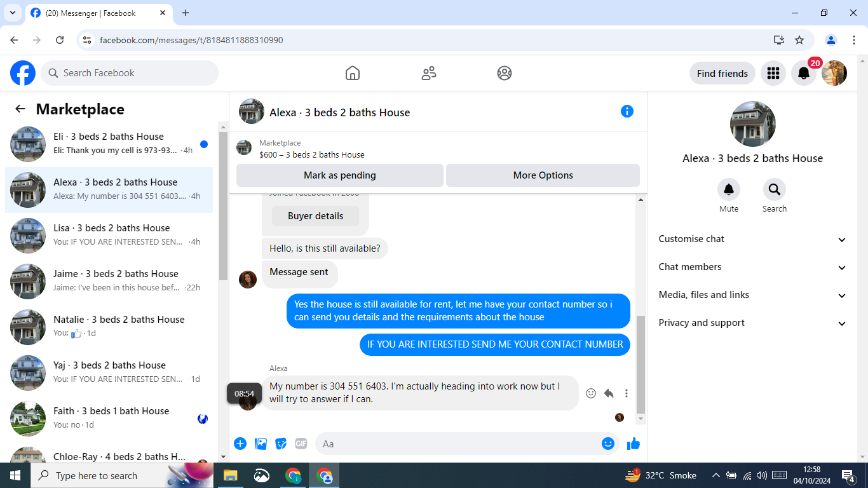The height and width of the screenshot is (488, 868).
Task: Expand the Chat members section
Action: [x=752, y=267]
